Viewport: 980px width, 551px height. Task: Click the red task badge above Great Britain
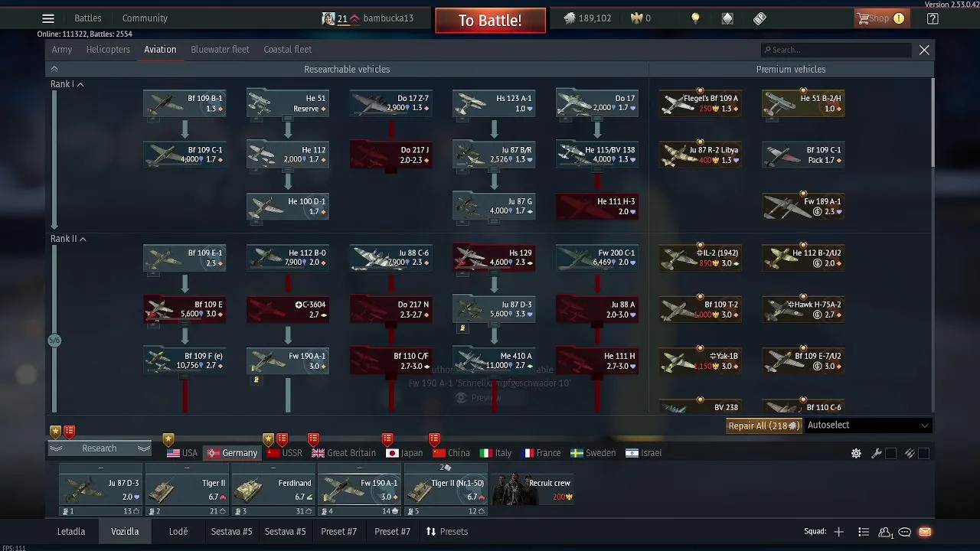click(313, 439)
